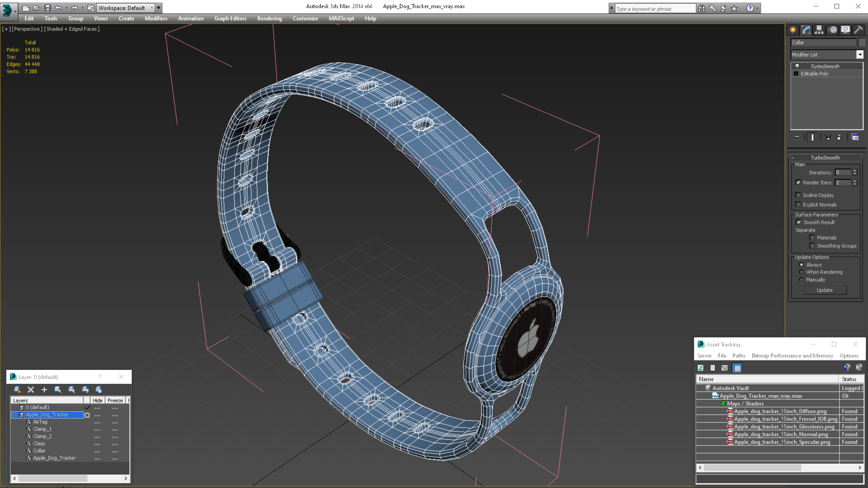Open the Modify command panel tab
Screen dimensions: 868x488
806,30
